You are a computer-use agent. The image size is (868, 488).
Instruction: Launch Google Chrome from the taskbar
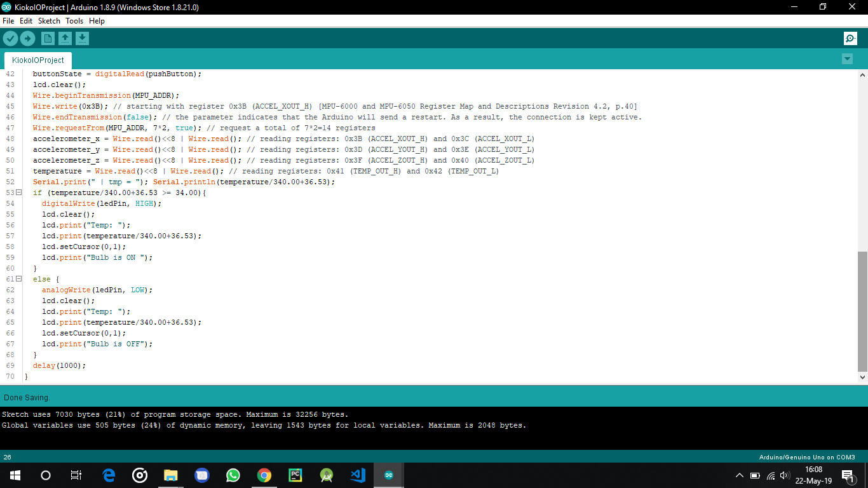(264, 475)
